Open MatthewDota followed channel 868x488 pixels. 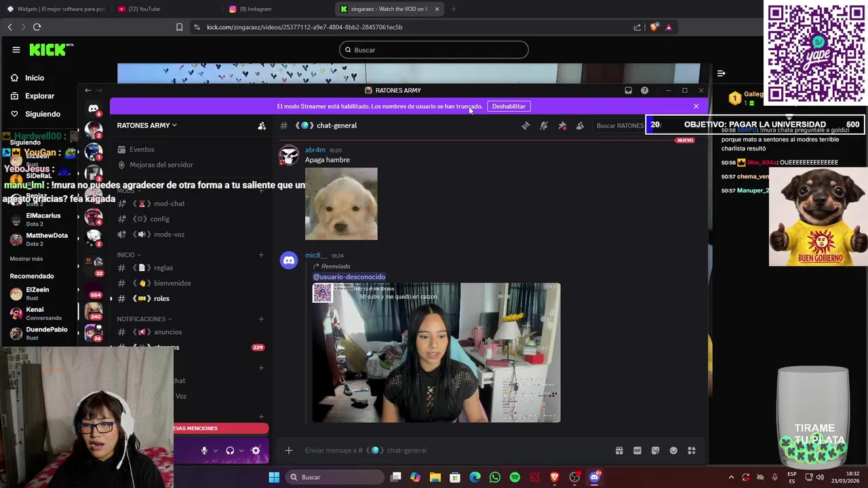[39, 239]
